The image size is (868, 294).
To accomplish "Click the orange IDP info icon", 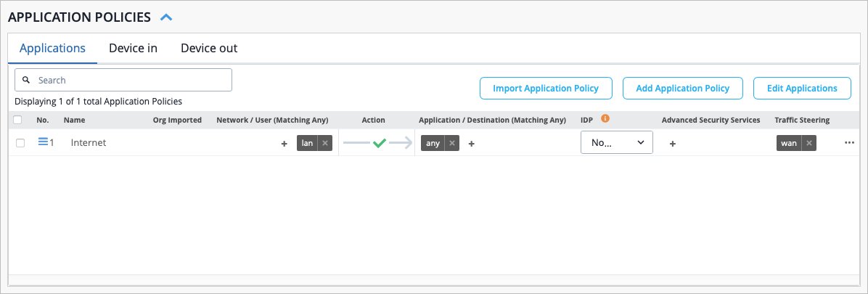I will tap(605, 118).
